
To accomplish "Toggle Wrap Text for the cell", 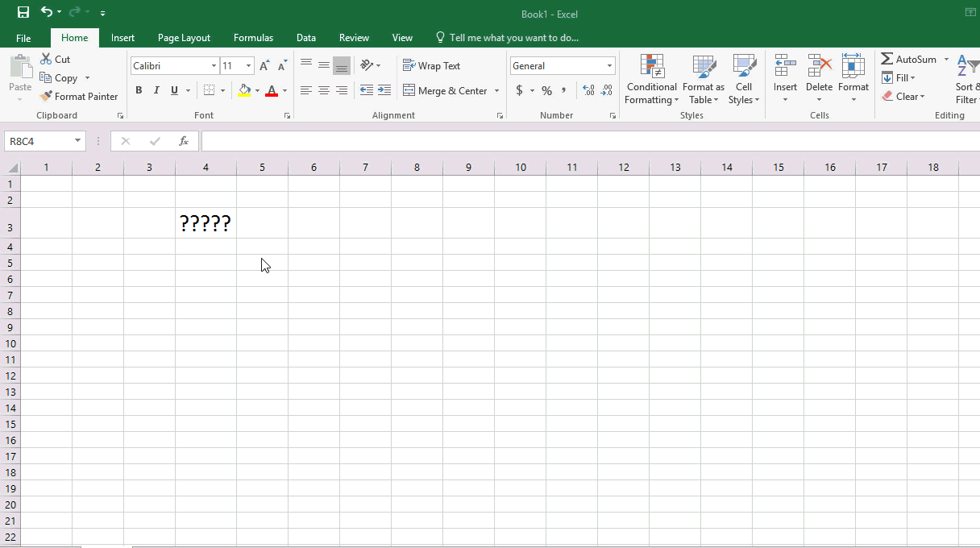I will click(x=432, y=66).
